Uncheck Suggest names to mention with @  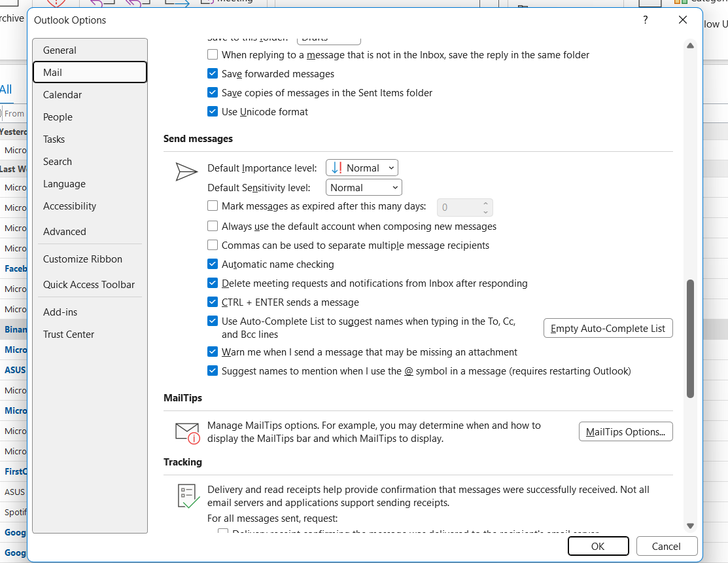click(213, 371)
